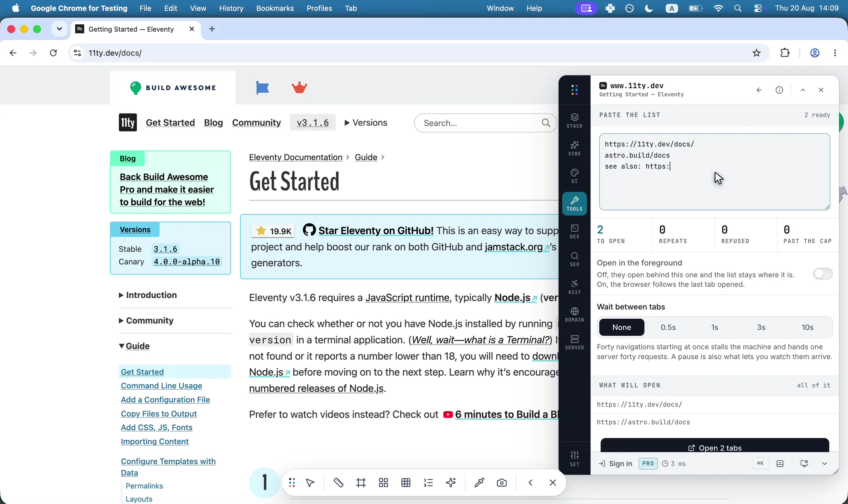Image resolution: width=848 pixels, height=504 pixels.
Task: Open the Domain globe section
Action: coord(574,315)
